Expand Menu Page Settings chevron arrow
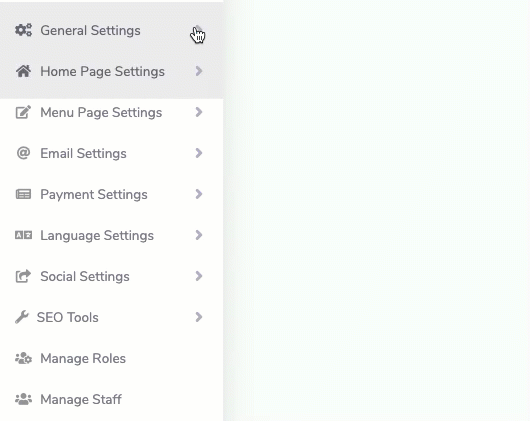Image resolution: width=530 pixels, height=421 pixels. pyautogui.click(x=199, y=112)
